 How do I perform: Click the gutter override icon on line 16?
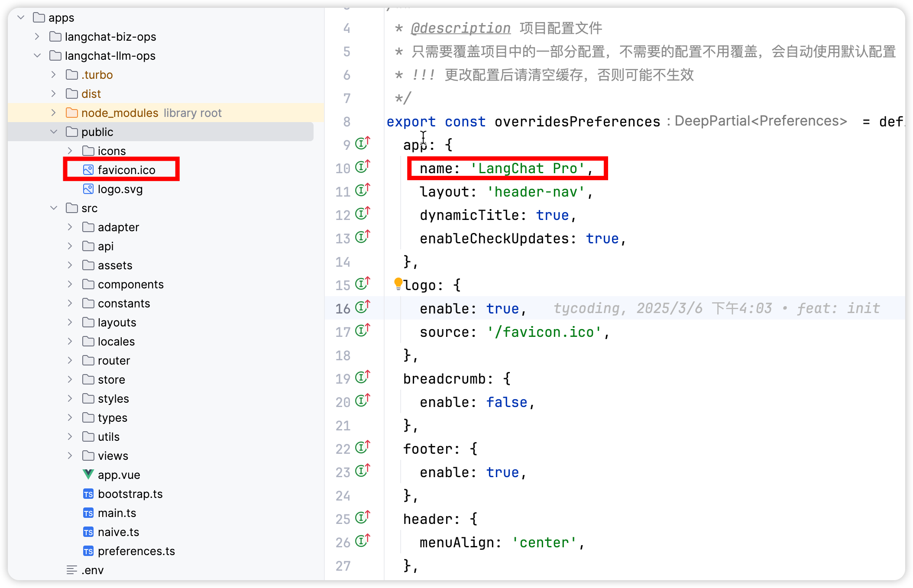pos(363,307)
